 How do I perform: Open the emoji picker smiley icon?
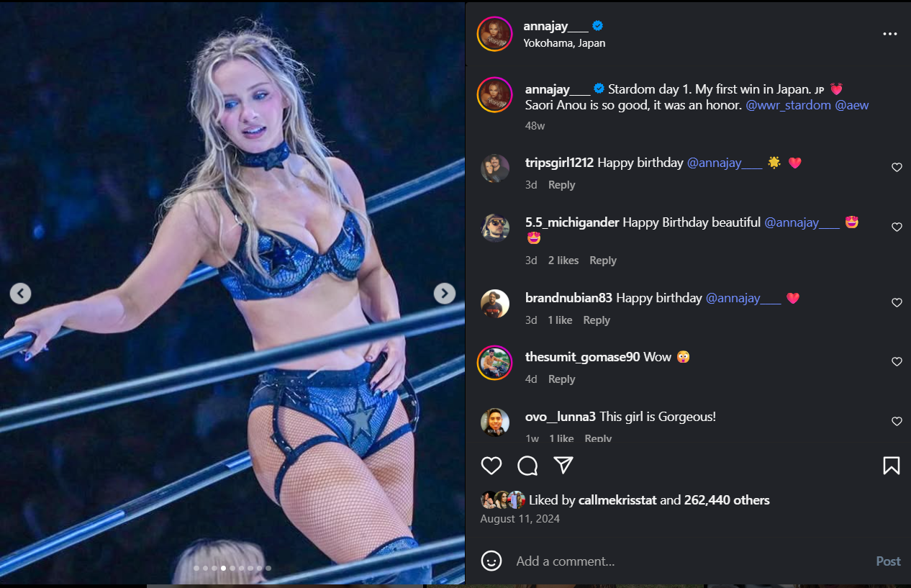coord(491,561)
